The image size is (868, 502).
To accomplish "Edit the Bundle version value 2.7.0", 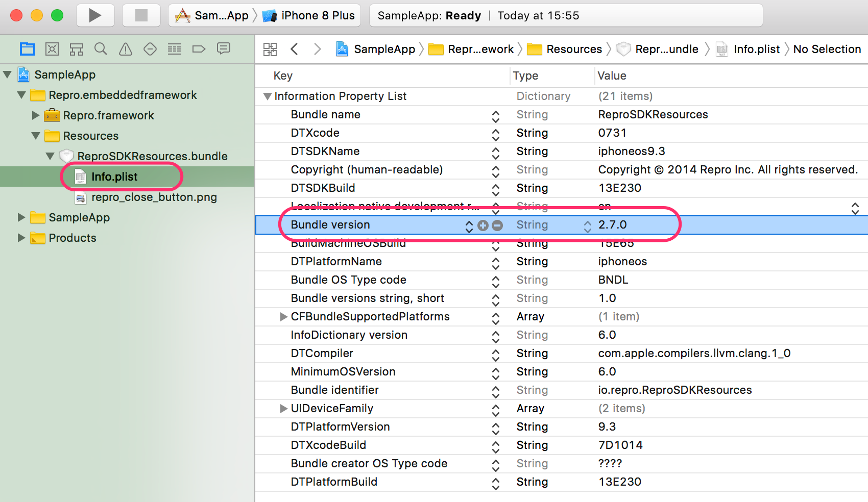I will 613,225.
